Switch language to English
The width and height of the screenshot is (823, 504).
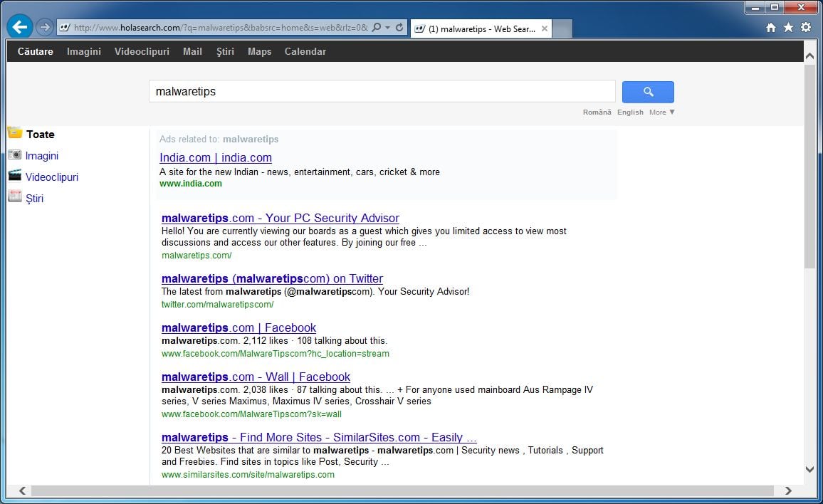click(630, 112)
